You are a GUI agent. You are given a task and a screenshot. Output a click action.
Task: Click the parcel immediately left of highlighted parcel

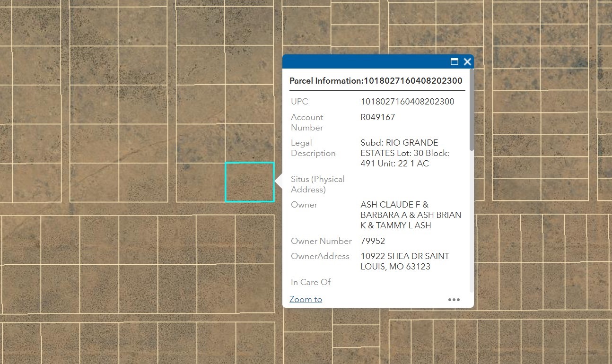200,182
